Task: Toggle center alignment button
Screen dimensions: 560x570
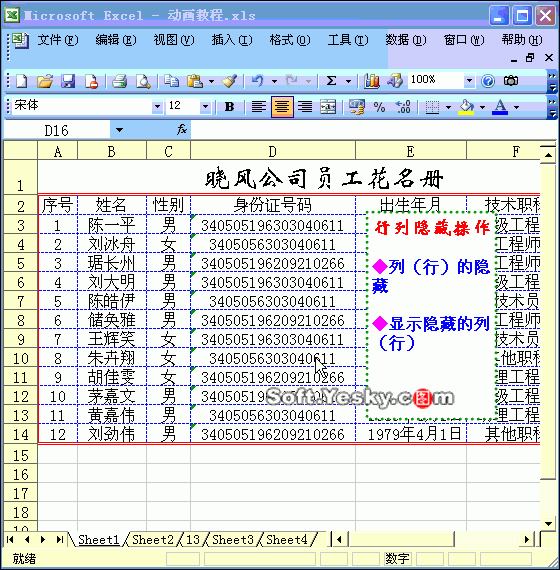Action: pos(282,107)
